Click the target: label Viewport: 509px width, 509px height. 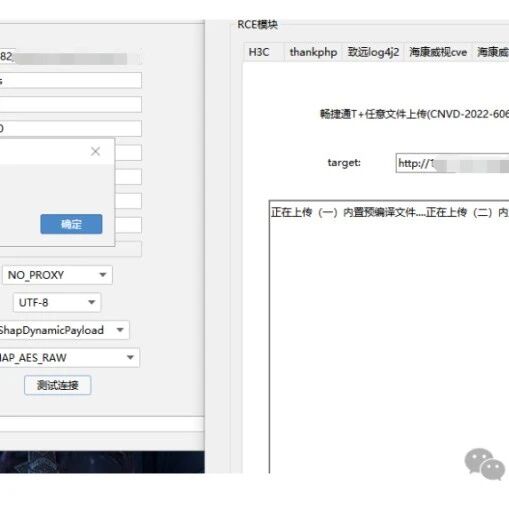[344, 163]
